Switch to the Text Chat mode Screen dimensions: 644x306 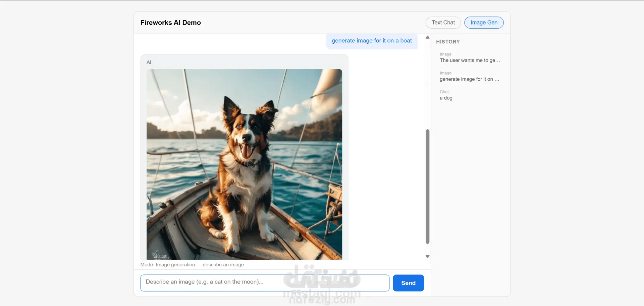pos(443,23)
